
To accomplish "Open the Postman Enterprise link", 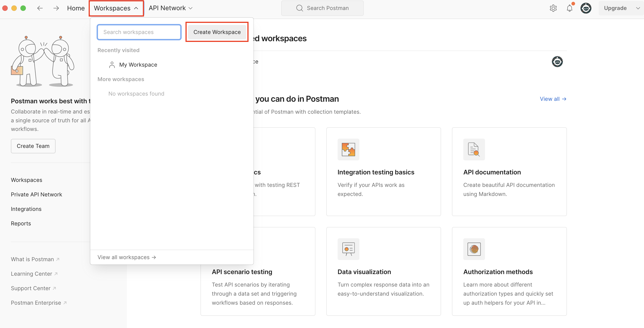I will click(39, 303).
